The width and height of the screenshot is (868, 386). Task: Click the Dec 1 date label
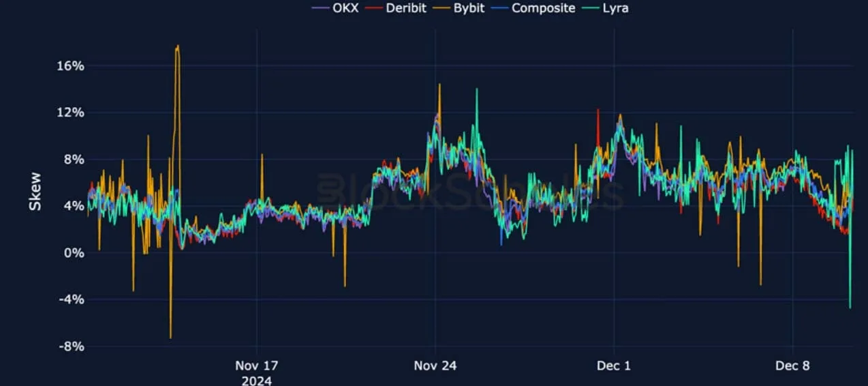coord(613,366)
